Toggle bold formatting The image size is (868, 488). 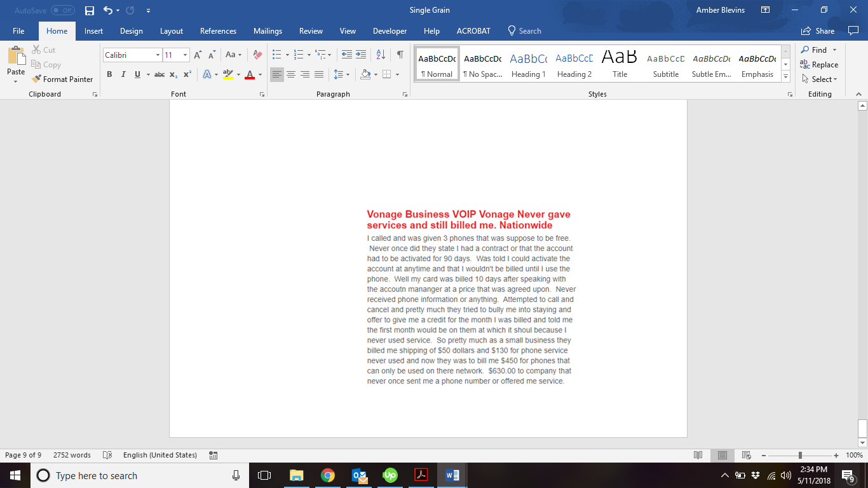[109, 74]
